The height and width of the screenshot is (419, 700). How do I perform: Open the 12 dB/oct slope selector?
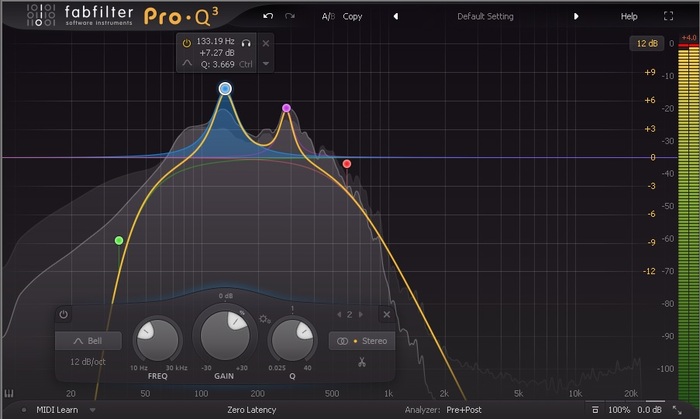[x=88, y=361]
